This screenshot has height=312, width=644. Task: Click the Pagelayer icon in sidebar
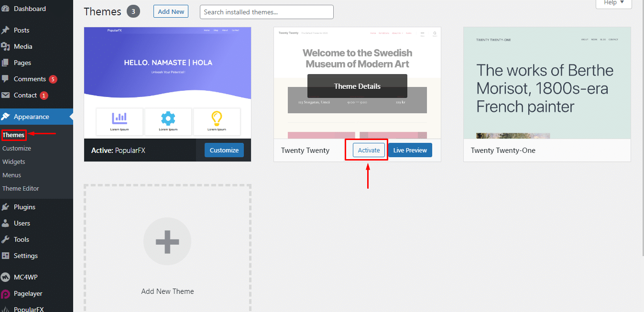point(6,294)
